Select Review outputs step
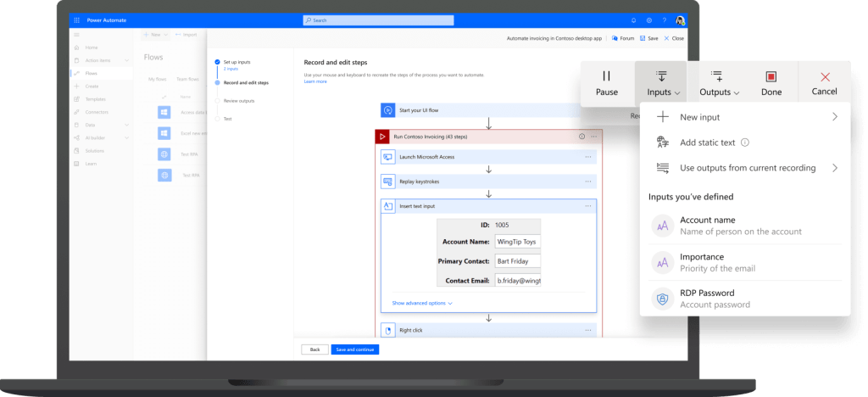 tap(238, 101)
